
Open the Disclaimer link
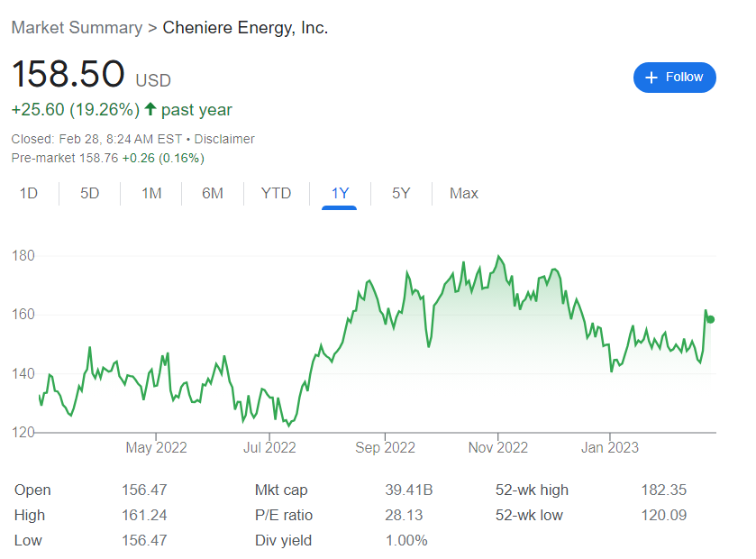point(224,139)
